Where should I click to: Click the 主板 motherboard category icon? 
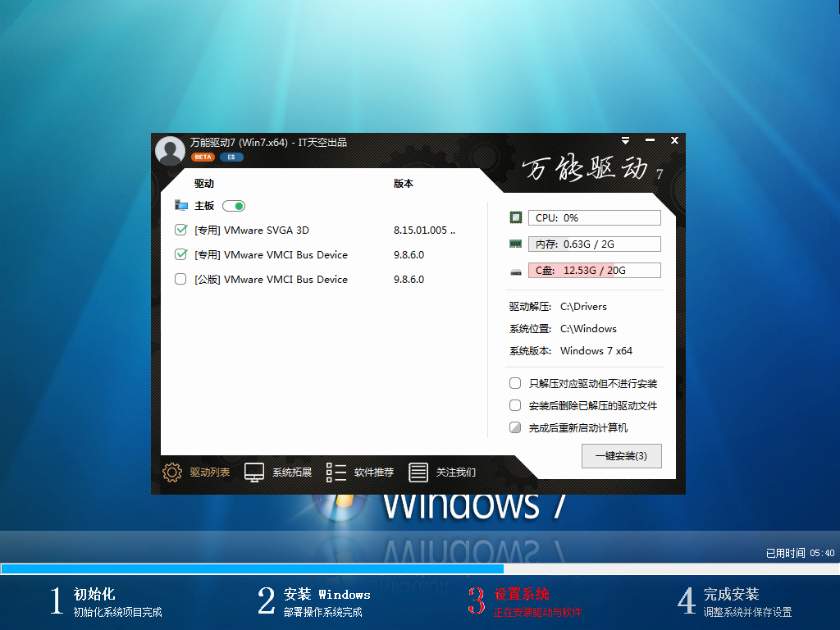(x=181, y=206)
